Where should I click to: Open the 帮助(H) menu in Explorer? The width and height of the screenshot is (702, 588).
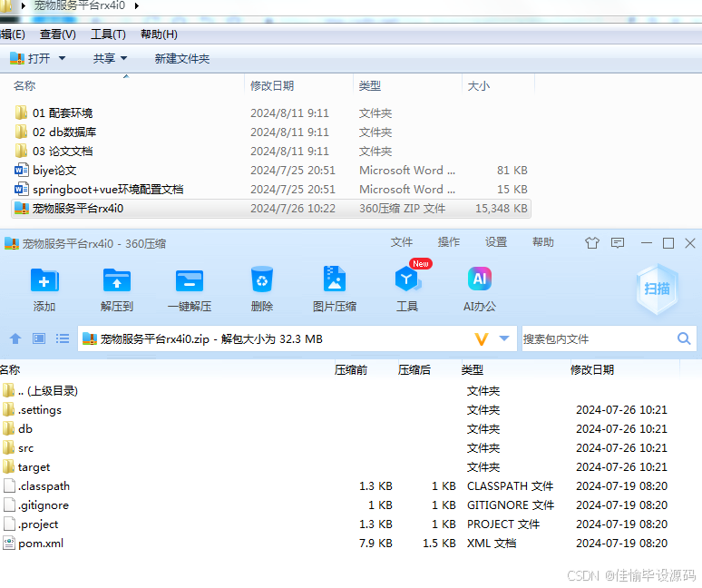[159, 34]
